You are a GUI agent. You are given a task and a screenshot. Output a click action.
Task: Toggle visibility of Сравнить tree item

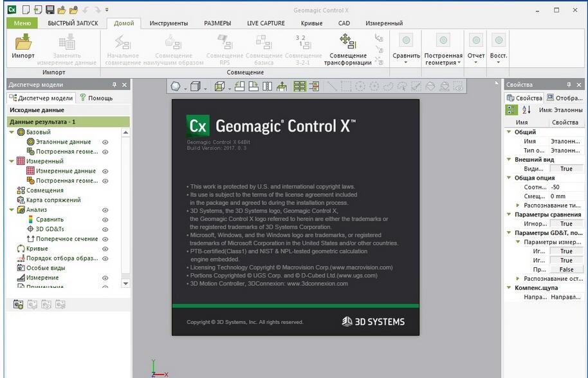pos(106,220)
